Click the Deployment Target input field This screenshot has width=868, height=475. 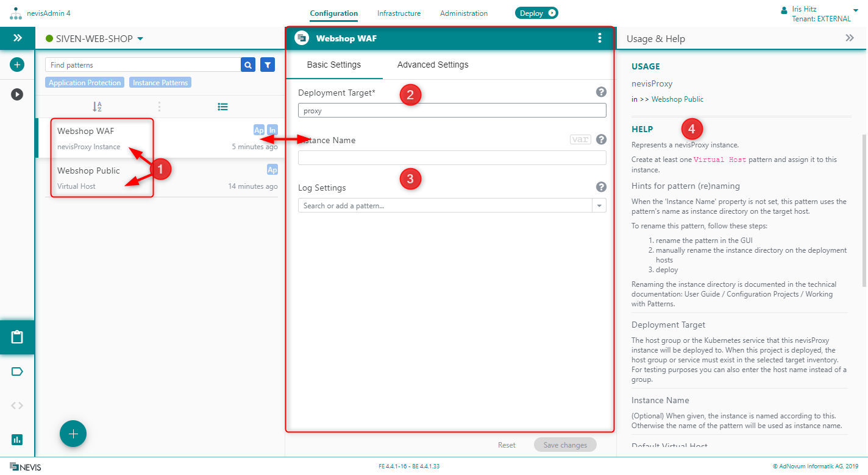point(452,110)
